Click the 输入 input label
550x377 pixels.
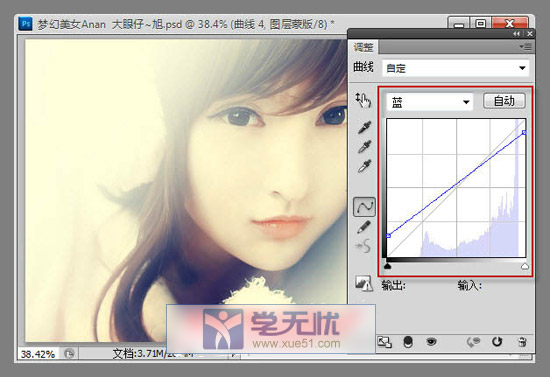(469, 286)
